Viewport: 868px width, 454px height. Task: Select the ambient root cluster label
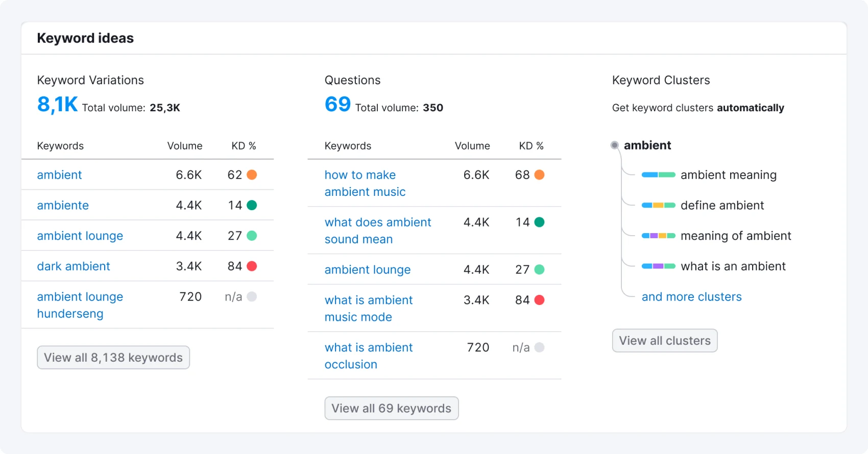tap(647, 145)
